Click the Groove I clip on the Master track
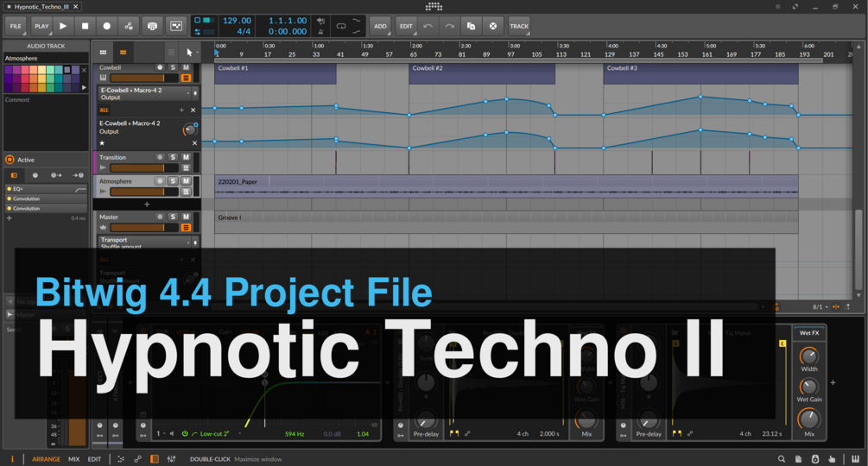 coord(506,221)
